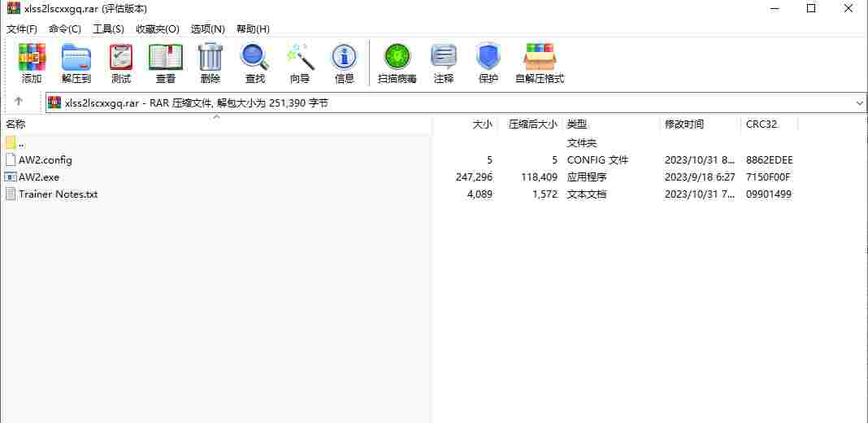The image size is (868, 423).
Task: Open the 查找 (Find) magnifier tool
Action: (254, 57)
